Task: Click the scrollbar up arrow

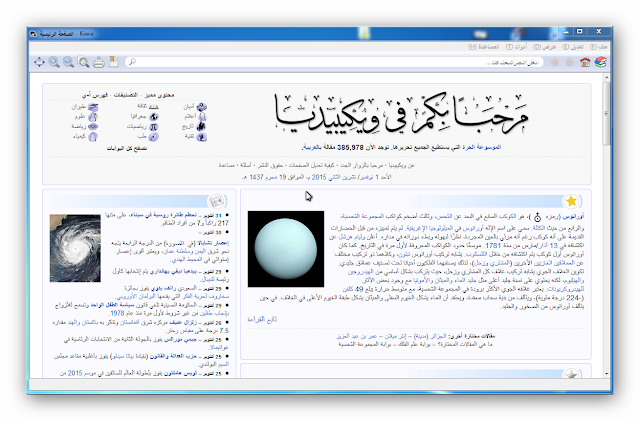Action: [x=606, y=77]
